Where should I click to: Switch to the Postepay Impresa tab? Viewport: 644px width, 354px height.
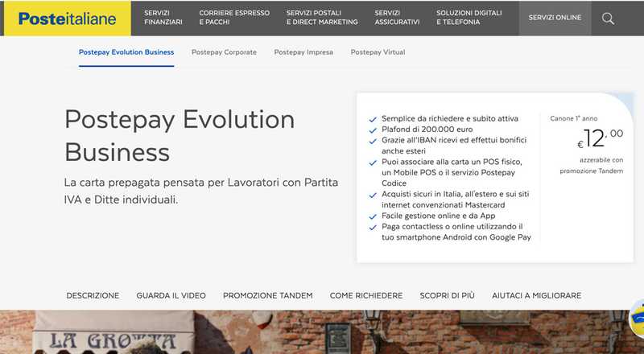(303, 52)
